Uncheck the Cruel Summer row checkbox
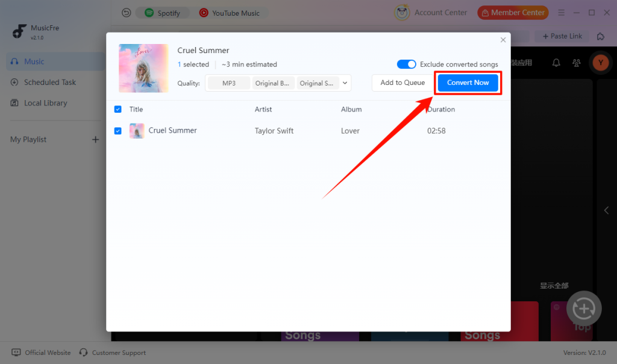617x364 pixels. (117, 131)
